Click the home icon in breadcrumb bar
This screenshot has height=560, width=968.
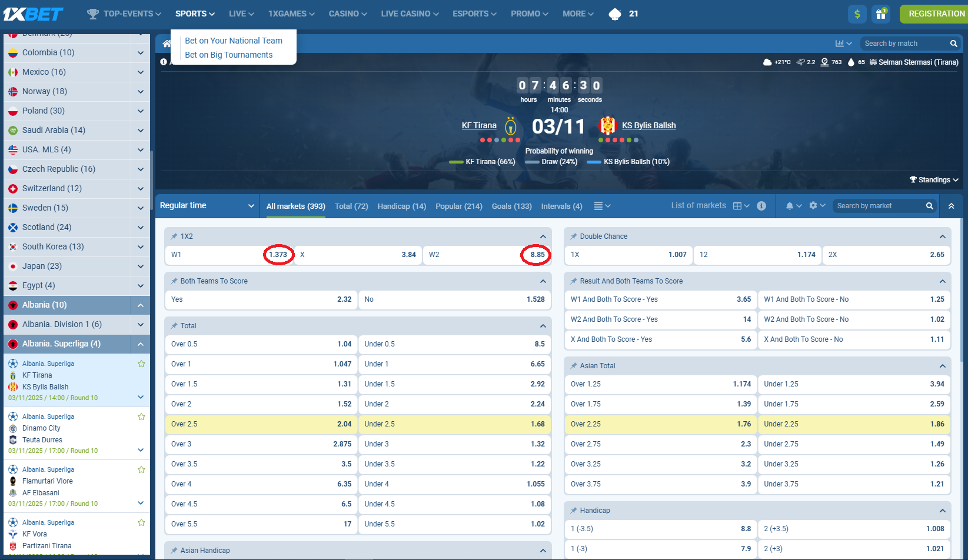[167, 44]
